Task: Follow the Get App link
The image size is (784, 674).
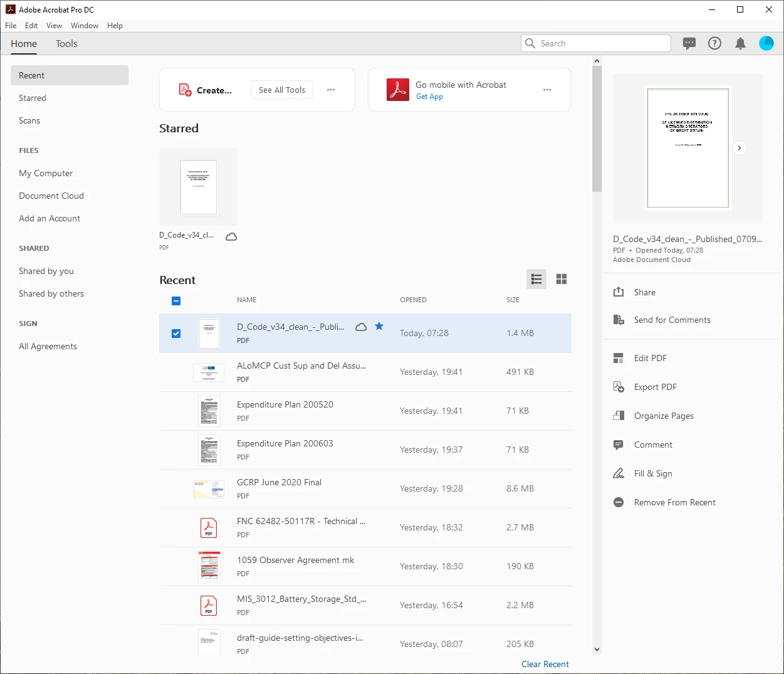Action: point(429,97)
